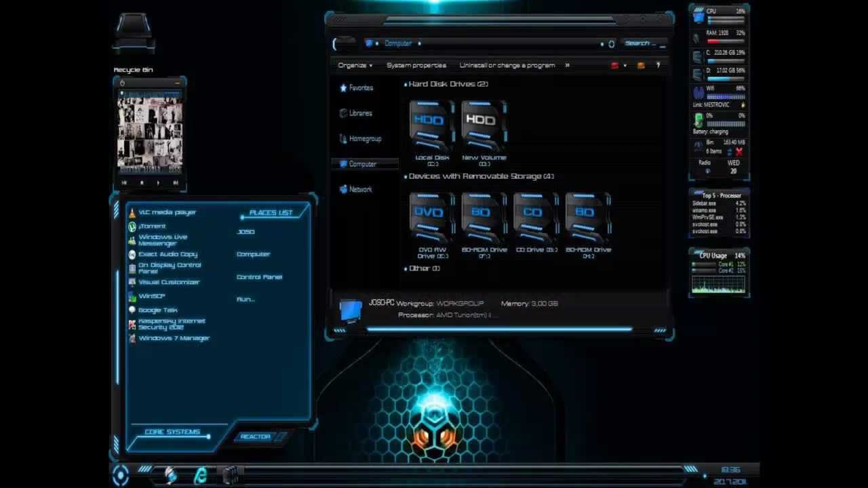868x488 pixels.
Task: Click the Google Talk icon
Action: pos(132,310)
